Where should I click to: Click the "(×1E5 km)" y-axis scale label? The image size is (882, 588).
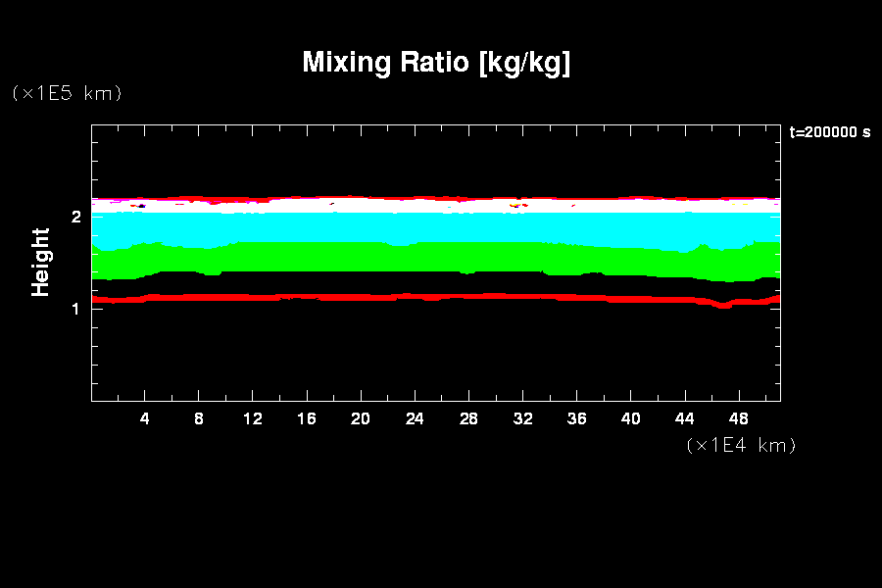(66, 93)
